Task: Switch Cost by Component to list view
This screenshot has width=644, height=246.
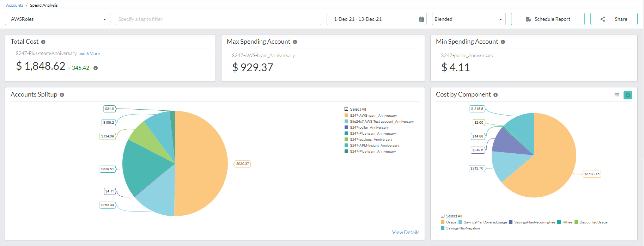Action: pyautogui.click(x=617, y=95)
